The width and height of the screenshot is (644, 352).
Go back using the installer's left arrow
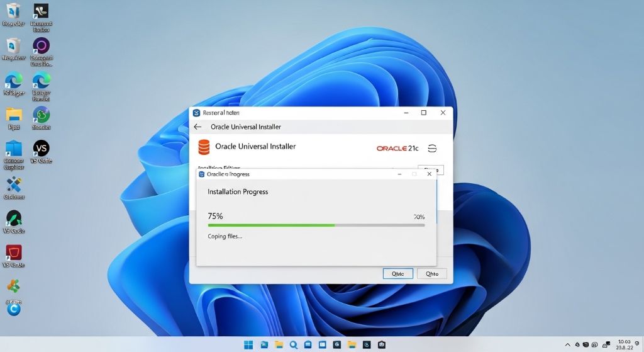(x=197, y=127)
